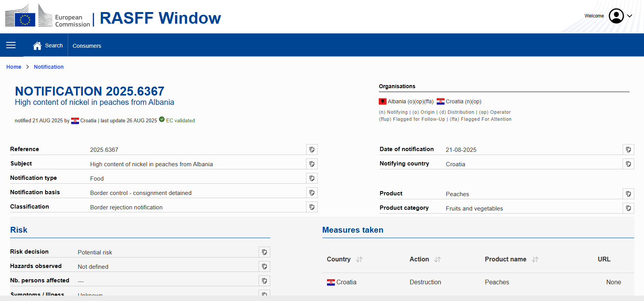The image size is (644, 301).
Task: Sort measures table by Action
Action: (437, 259)
